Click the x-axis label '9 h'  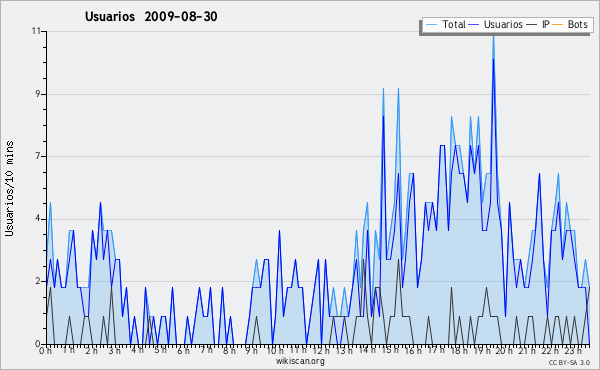click(251, 351)
